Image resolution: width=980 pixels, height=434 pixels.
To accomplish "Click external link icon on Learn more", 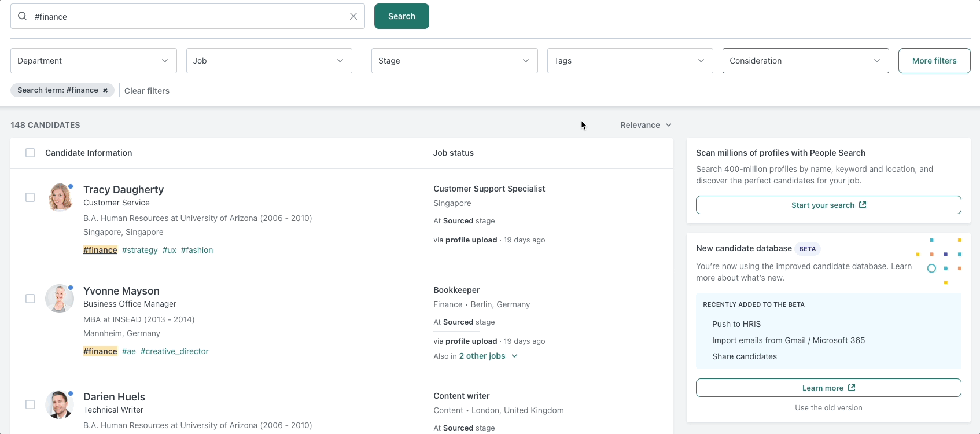I will tap(852, 388).
